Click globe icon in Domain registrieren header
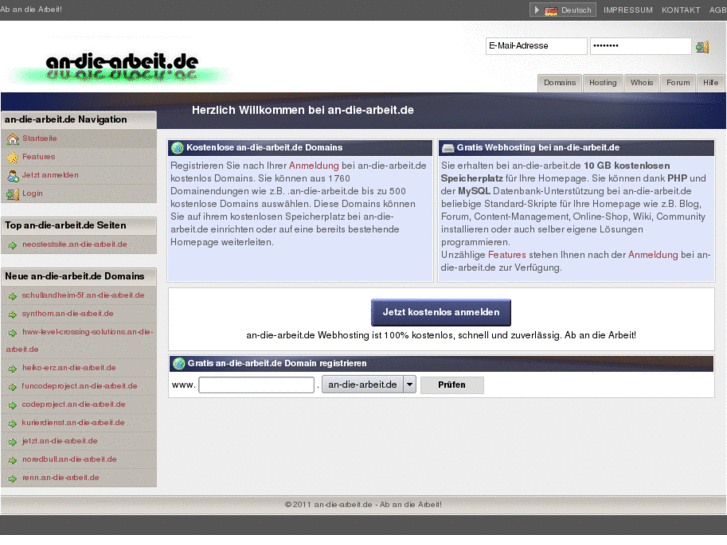 click(179, 364)
